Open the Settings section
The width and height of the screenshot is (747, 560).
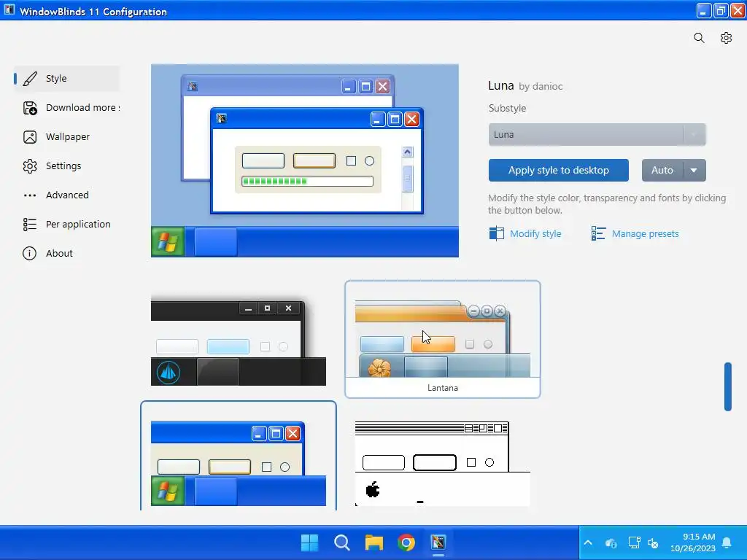tap(66, 166)
